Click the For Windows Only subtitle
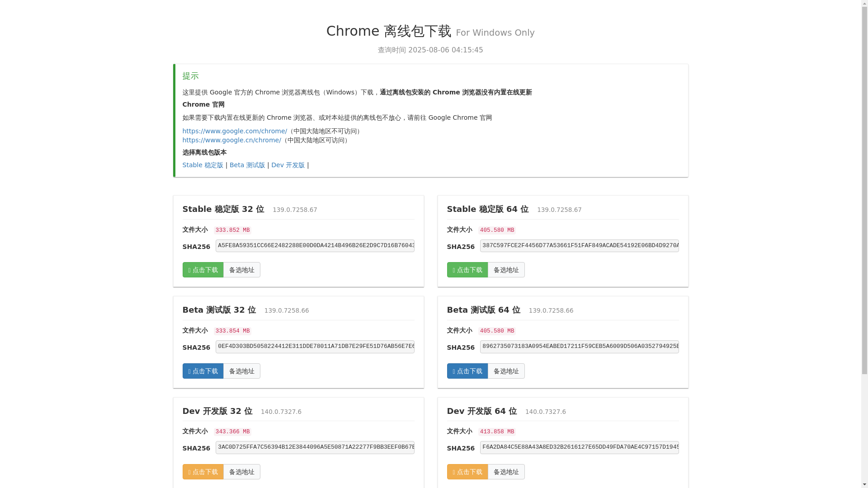Screen dimensions: 868x488 495,33
